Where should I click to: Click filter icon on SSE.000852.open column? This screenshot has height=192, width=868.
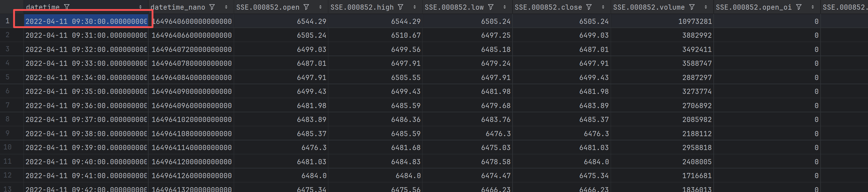coord(306,7)
